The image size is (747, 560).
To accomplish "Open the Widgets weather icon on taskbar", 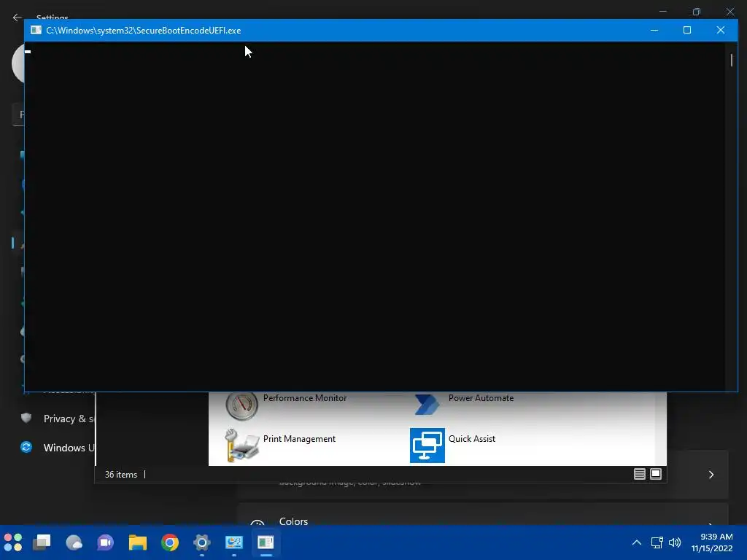I will coord(74,542).
